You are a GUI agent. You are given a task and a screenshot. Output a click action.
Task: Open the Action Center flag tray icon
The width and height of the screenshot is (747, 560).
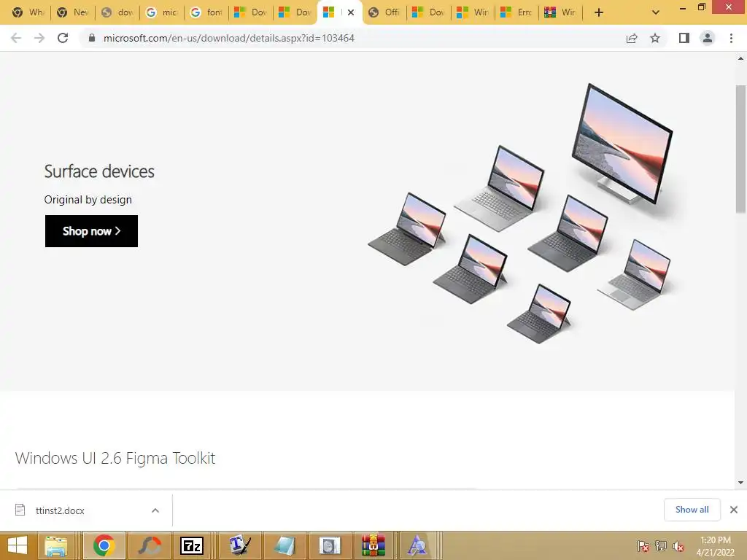click(643, 546)
